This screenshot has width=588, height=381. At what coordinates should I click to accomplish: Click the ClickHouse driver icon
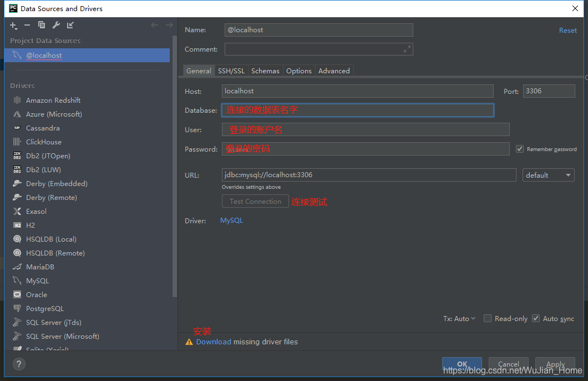pos(17,142)
